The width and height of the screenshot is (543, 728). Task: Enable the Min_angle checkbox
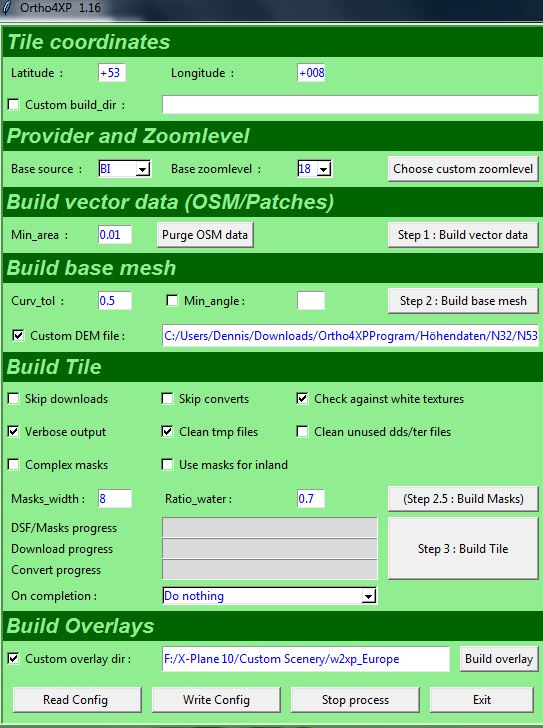pyautogui.click(x=172, y=300)
